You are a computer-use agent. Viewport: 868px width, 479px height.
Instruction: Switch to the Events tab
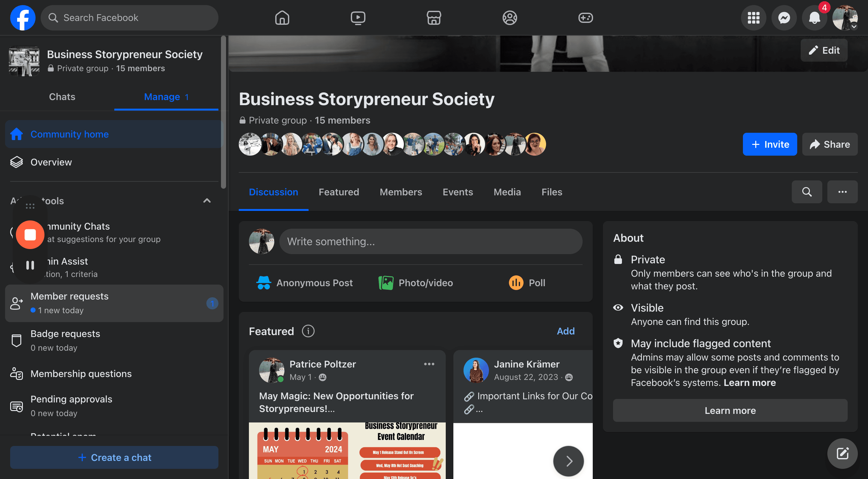pyautogui.click(x=457, y=192)
